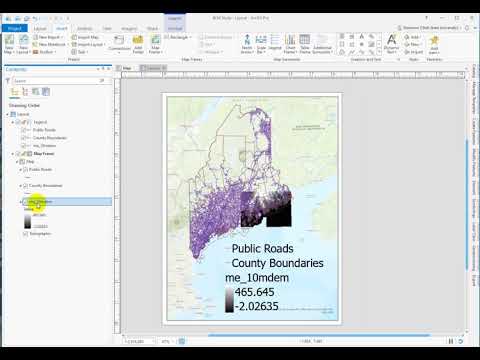
Task: Open the Project tab
Action: tap(14, 28)
